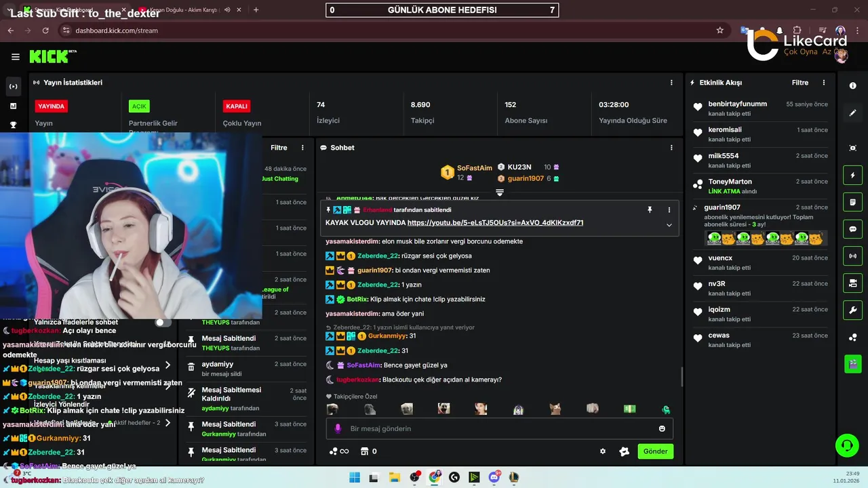Click the green clapperboard clip icon
868x488 pixels.
(852, 364)
